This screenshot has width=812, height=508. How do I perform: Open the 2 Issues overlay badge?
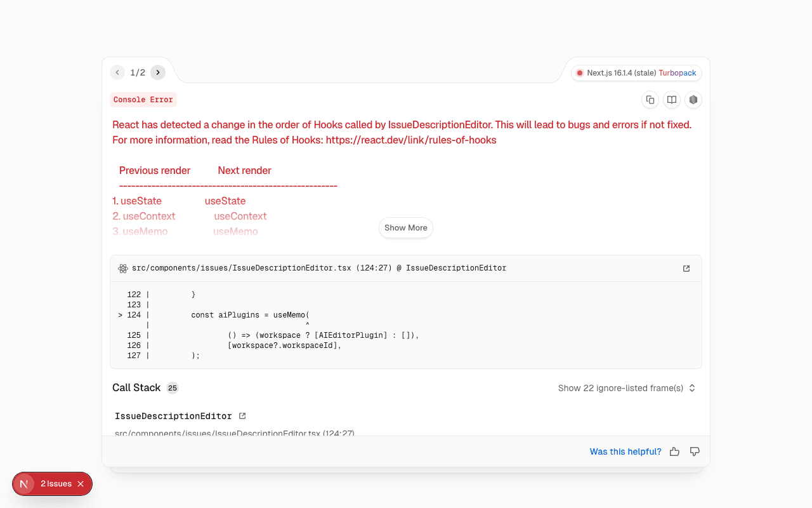pos(56,484)
